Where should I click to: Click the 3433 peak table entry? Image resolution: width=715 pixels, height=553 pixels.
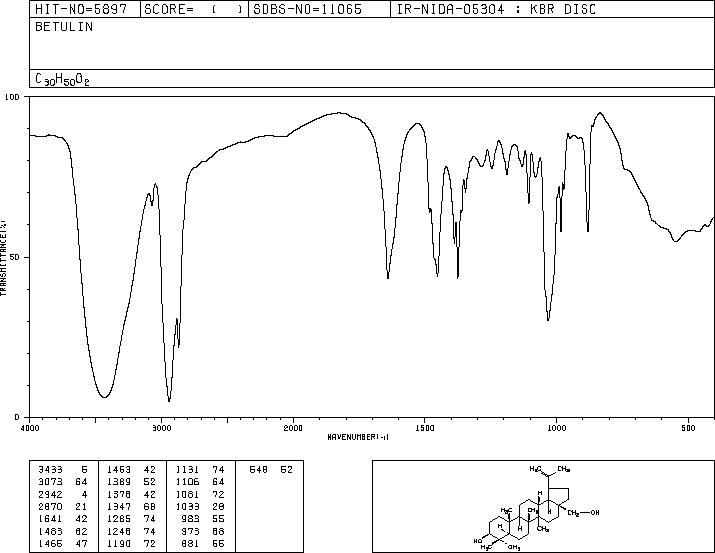point(62,470)
